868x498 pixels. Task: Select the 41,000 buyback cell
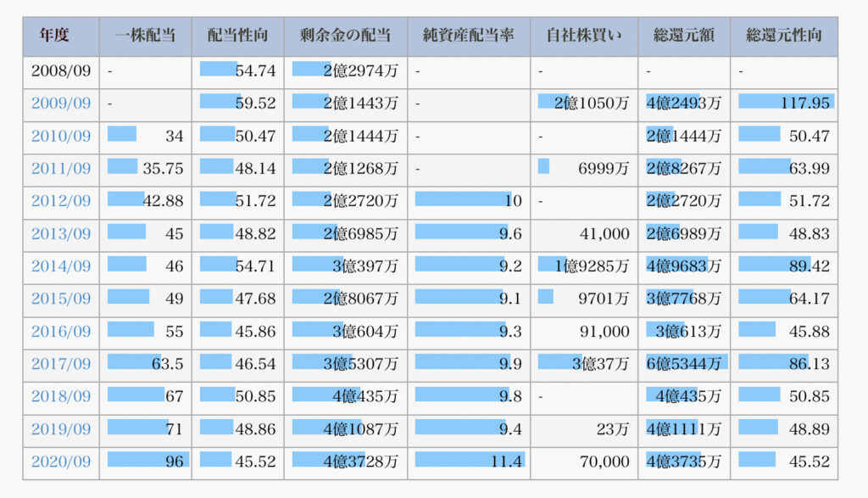coord(584,235)
